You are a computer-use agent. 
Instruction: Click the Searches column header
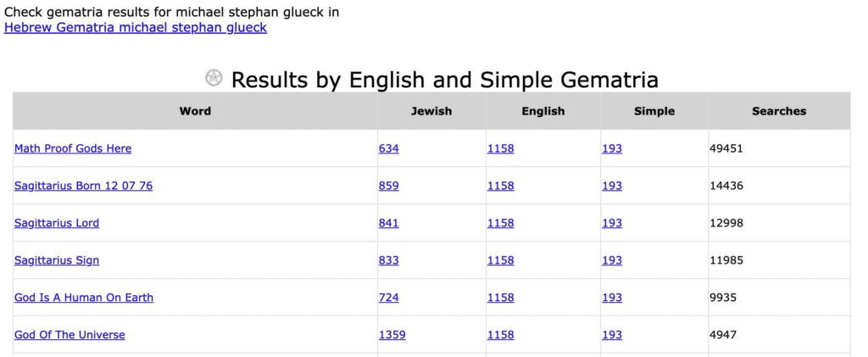779,111
